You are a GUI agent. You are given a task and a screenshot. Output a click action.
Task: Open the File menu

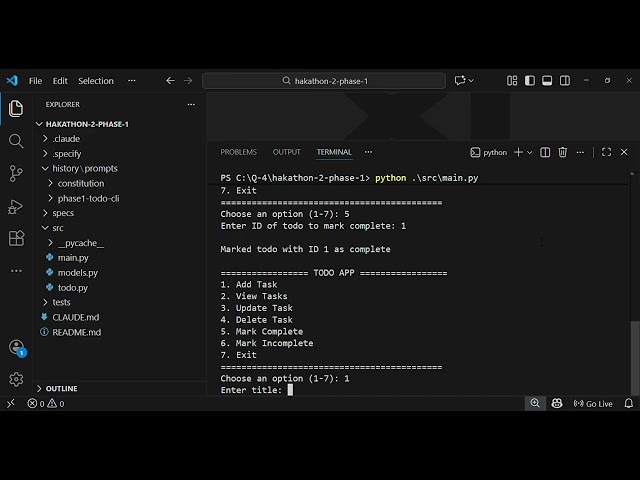pyautogui.click(x=36, y=81)
